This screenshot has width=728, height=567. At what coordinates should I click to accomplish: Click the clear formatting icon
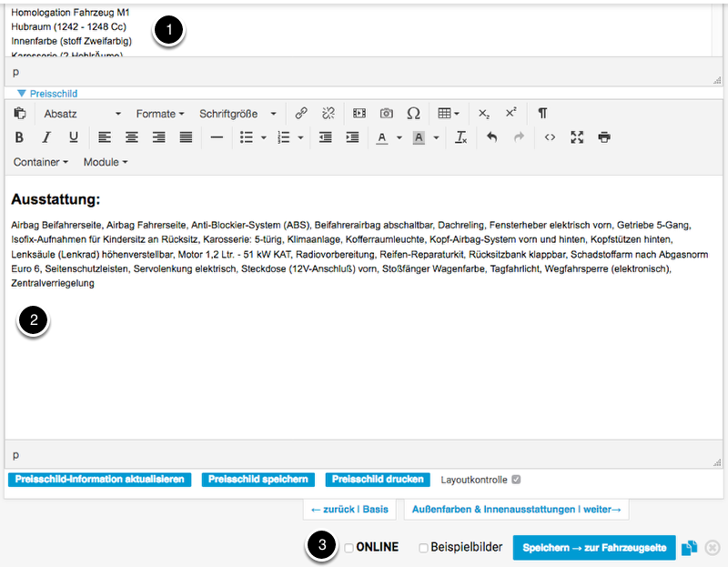(461, 137)
